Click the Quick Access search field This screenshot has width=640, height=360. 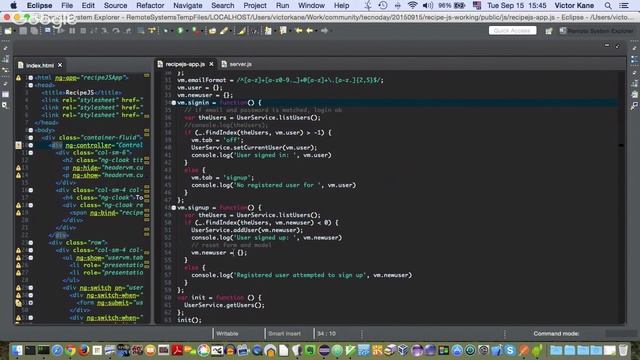click(512, 31)
